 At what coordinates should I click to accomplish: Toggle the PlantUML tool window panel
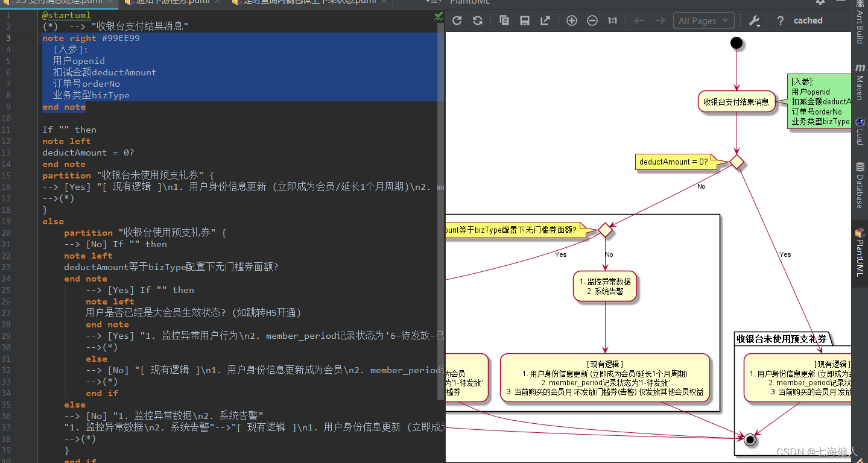860,253
